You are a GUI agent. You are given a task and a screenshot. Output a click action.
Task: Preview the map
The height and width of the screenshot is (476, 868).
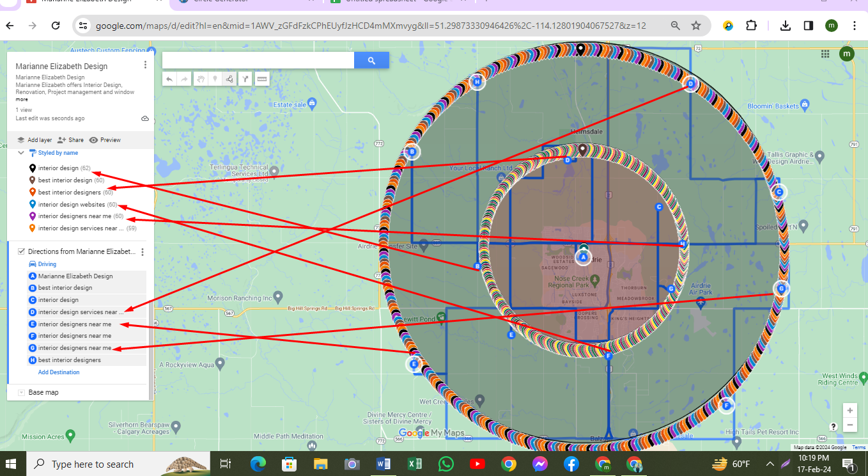click(x=105, y=140)
